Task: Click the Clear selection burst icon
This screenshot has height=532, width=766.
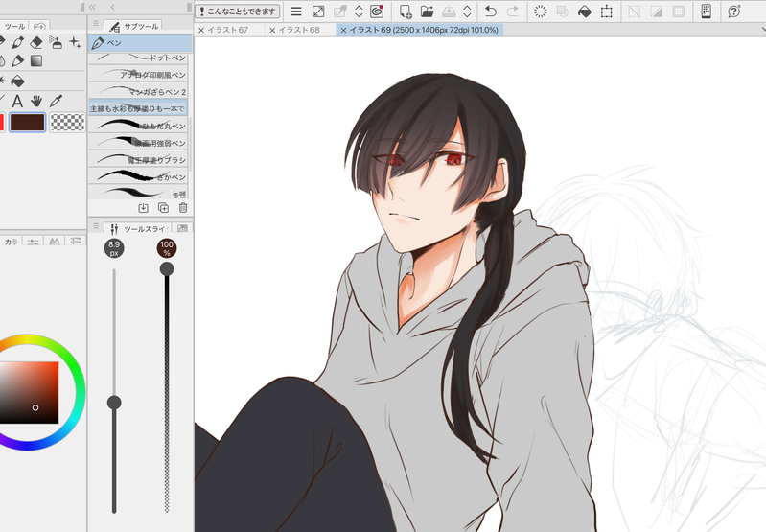Action: [541, 12]
